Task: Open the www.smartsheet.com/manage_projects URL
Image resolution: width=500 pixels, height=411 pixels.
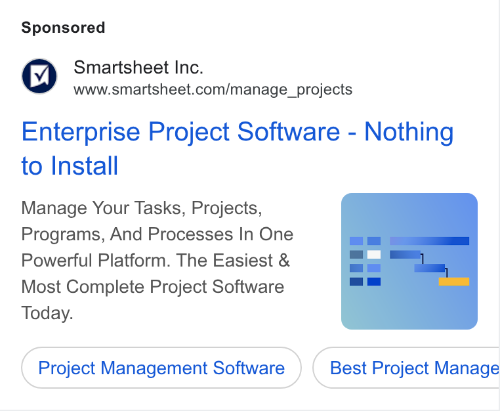Action: click(x=213, y=90)
